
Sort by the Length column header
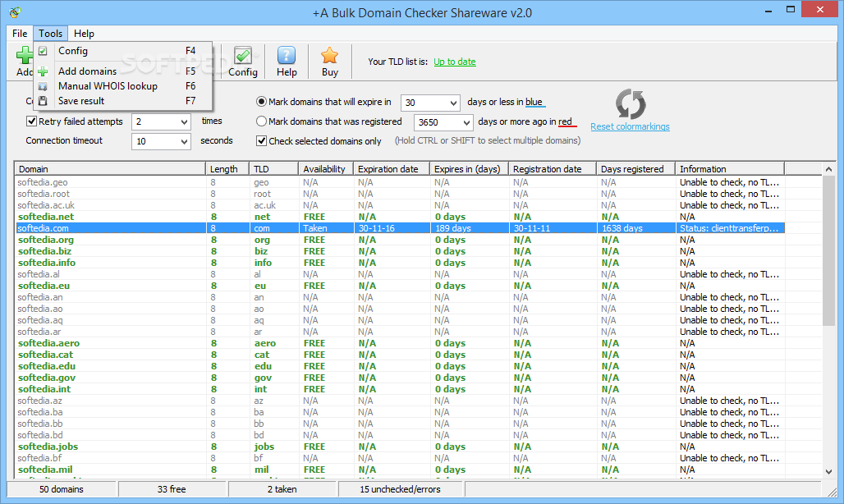[x=227, y=169]
